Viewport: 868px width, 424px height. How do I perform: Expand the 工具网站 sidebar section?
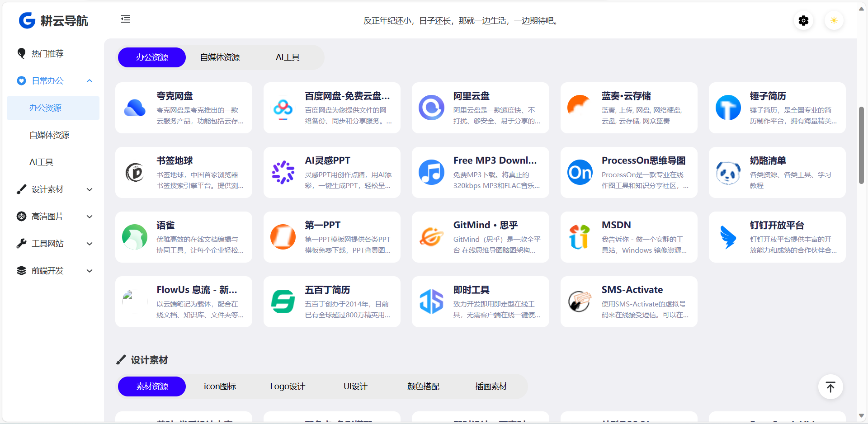(x=90, y=244)
